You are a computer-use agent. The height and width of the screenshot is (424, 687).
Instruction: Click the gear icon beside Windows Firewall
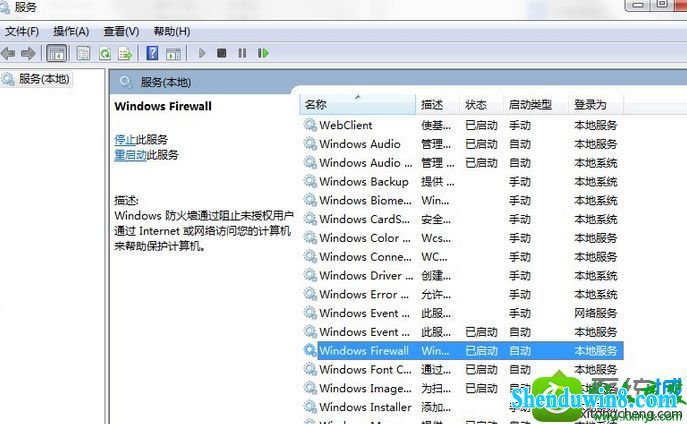click(310, 351)
